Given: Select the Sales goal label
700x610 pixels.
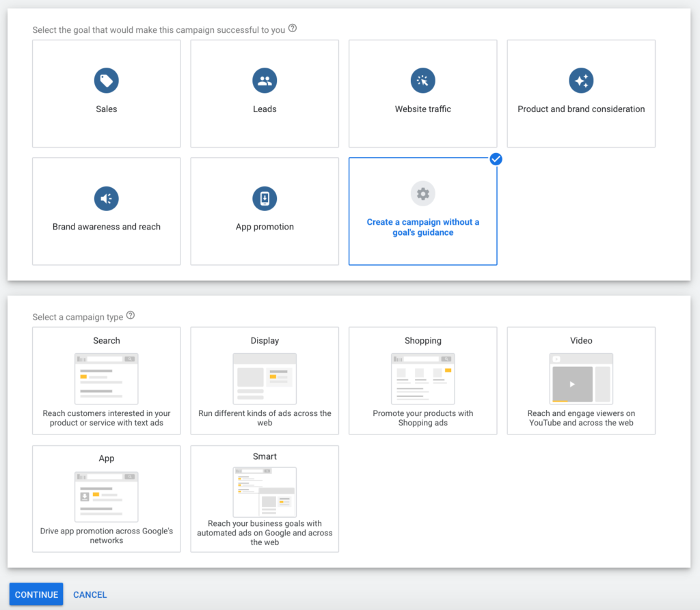Looking at the screenshot, I should pos(106,109).
